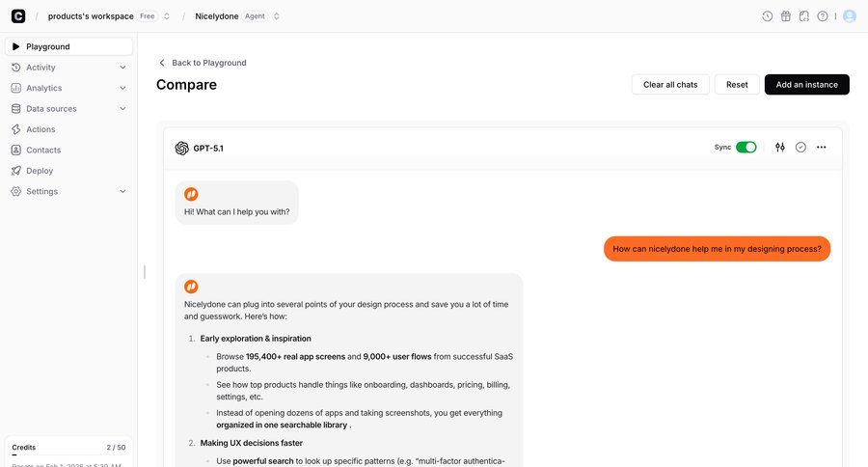Click the Analytics chart icon
This screenshot has width=868, height=467.
tap(16, 88)
